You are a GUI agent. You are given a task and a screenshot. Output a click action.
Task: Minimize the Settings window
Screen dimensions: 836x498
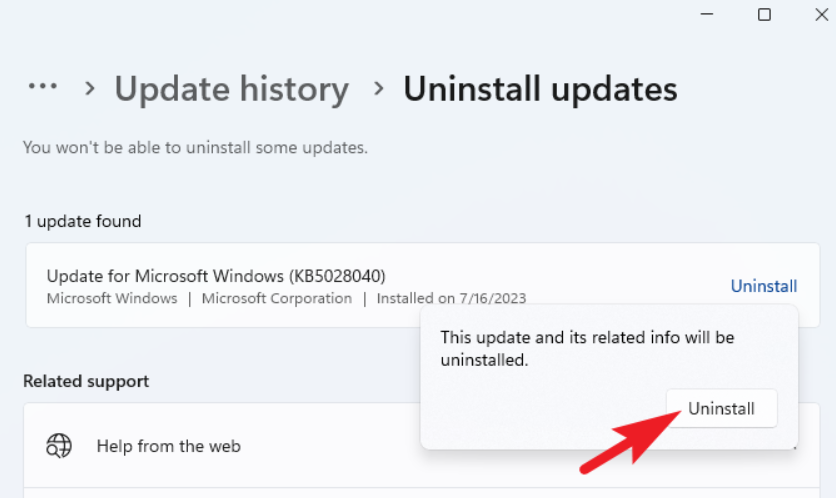[x=709, y=14]
